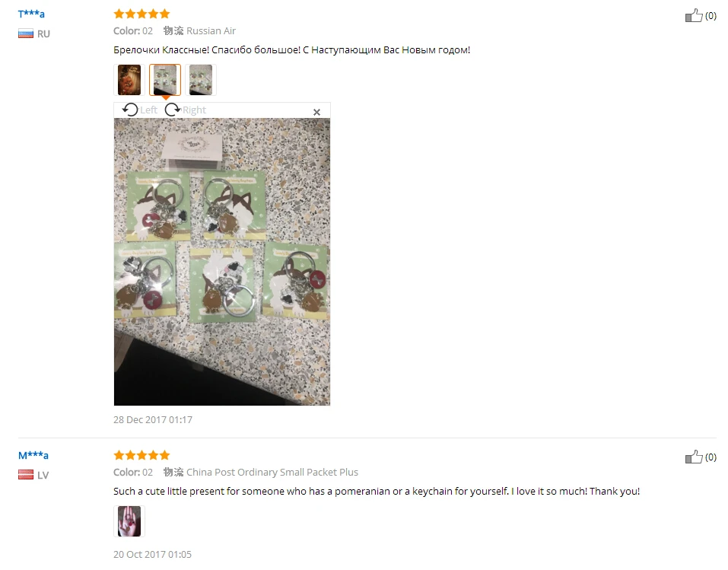Click the Russian flag icon
Viewport: 728px width, 570px height.
(x=26, y=33)
